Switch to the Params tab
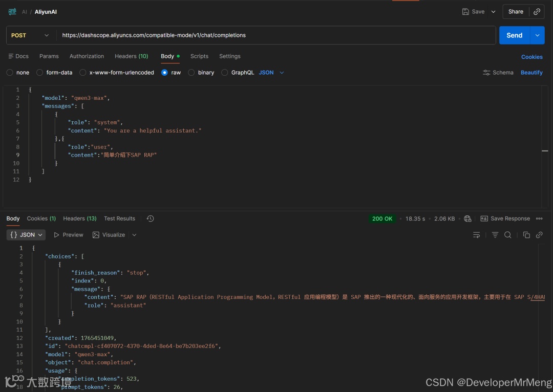 click(x=49, y=56)
